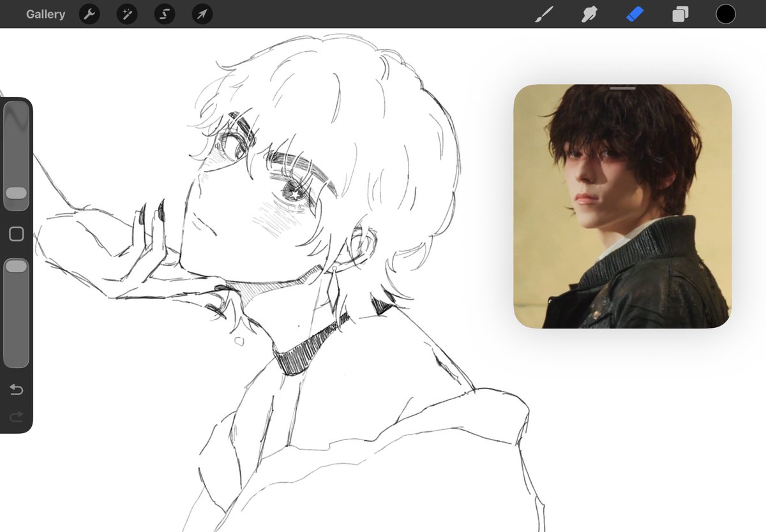Tap the square modify button on sidebar
The image size is (766, 532).
point(17,234)
